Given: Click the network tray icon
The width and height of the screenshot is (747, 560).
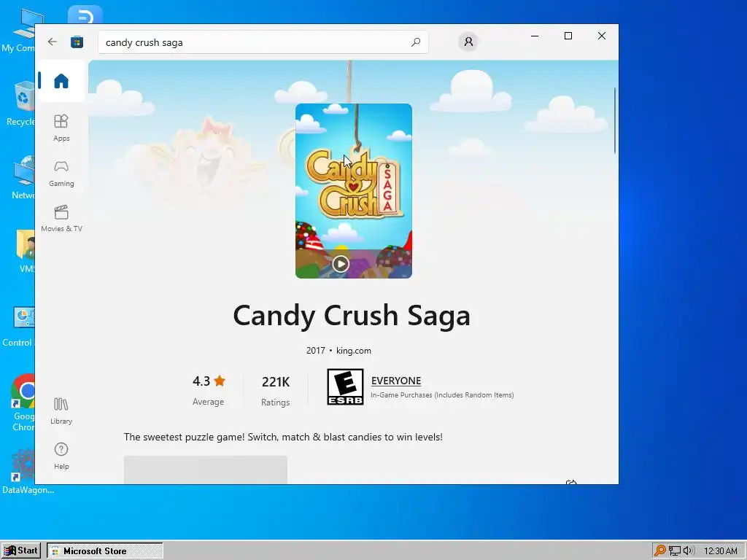Looking at the screenshot, I should [675, 551].
